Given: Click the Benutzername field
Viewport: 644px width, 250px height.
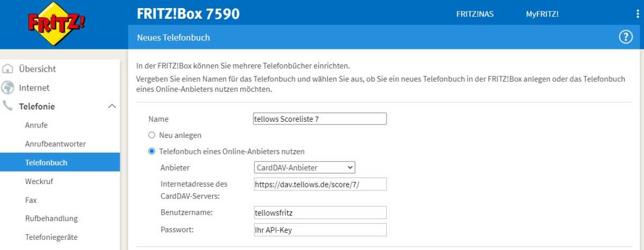Looking at the screenshot, I should pyautogui.click(x=320, y=212).
